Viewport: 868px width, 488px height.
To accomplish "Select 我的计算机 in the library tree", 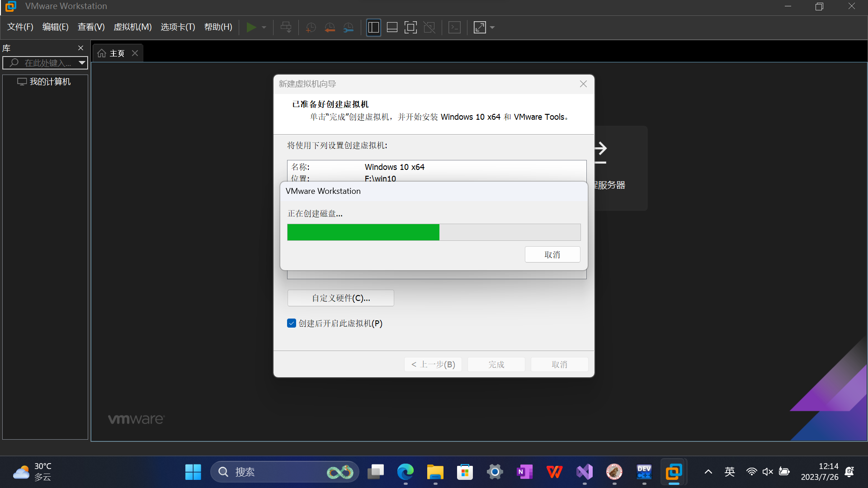I will coord(50,82).
